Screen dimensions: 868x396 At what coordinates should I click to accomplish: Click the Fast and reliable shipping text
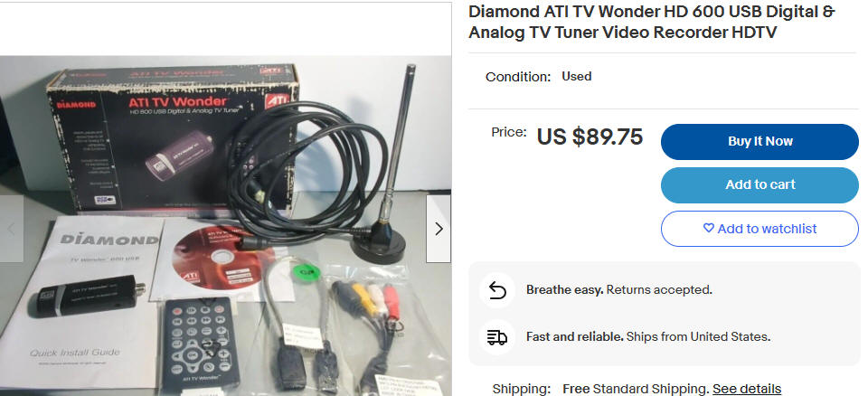tap(648, 336)
